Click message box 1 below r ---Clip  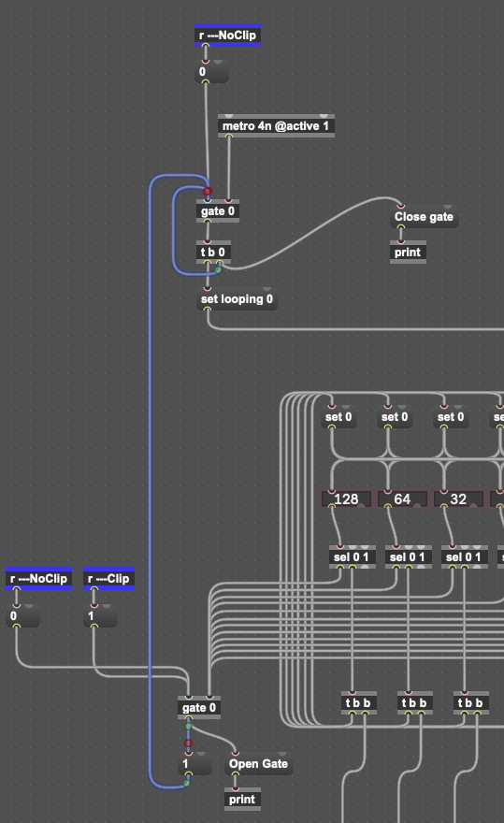[100, 615]
